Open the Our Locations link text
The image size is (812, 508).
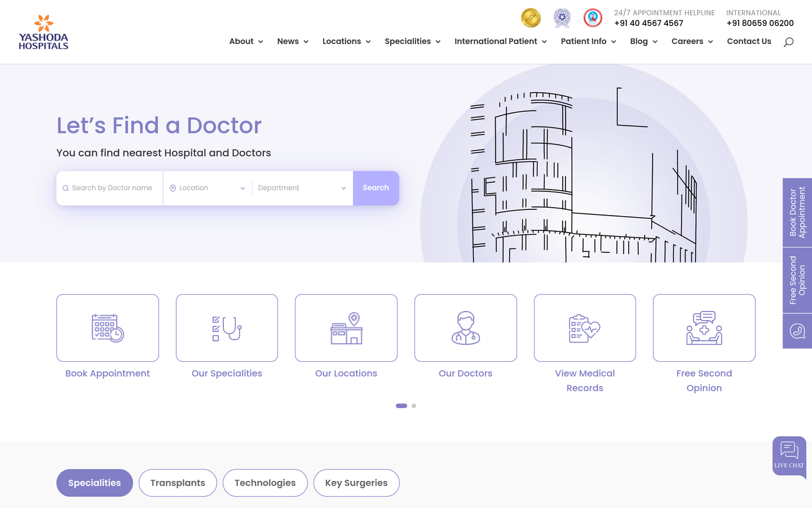pyautogui.click(x=346, y=374)
